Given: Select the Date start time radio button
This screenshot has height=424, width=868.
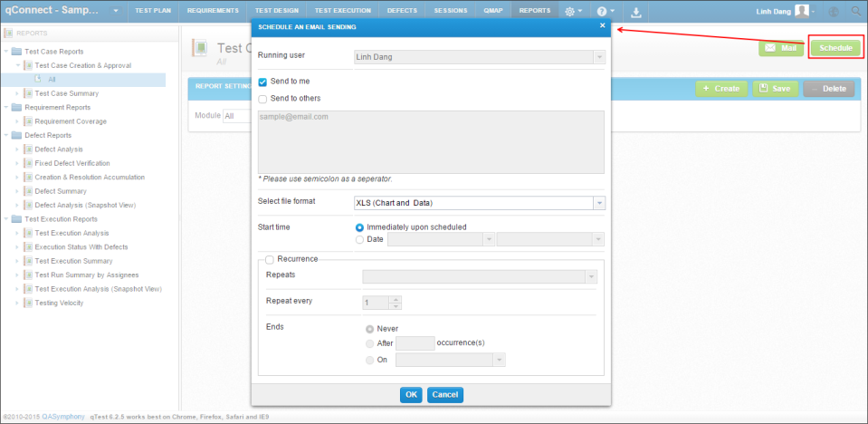Looking at the screenshot, I should tap(360, 239).
